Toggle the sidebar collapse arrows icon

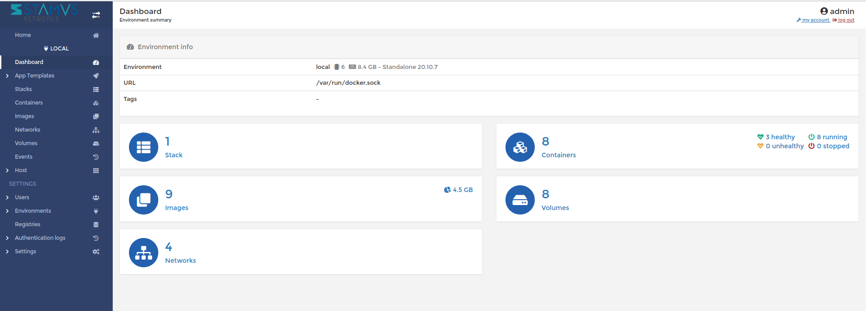pyautogui.click(x=96, y=15)
